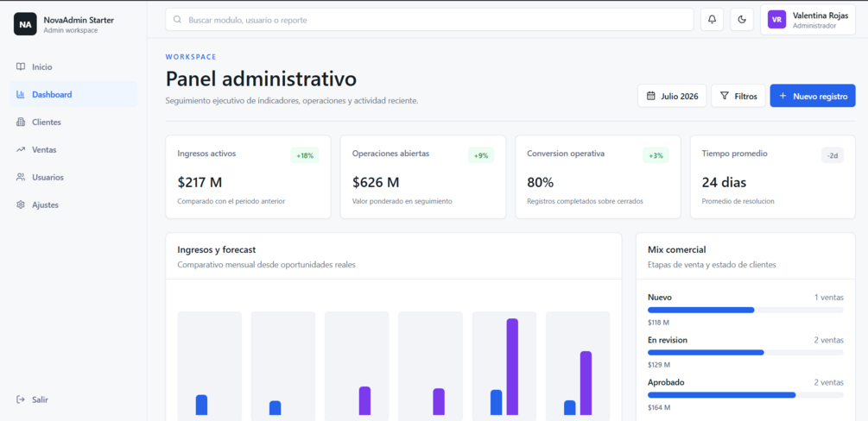Open Ventas section in the sidebar
The height and width of the screenshot is (421, 868).
click(73, 149)
